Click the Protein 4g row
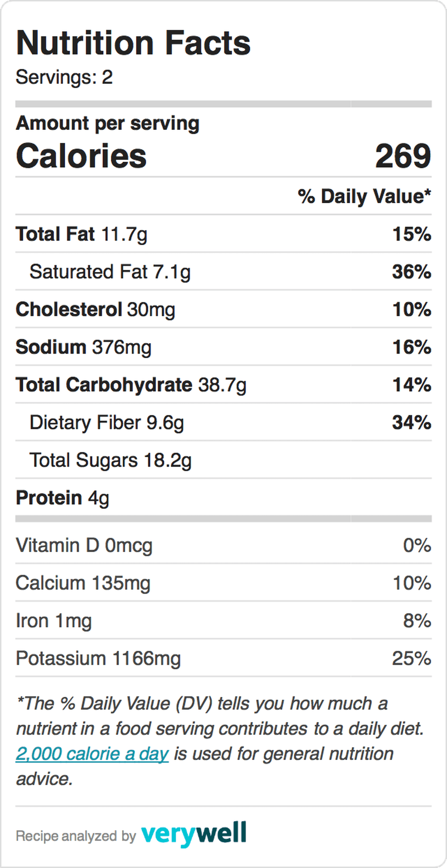 click(223, 497)
